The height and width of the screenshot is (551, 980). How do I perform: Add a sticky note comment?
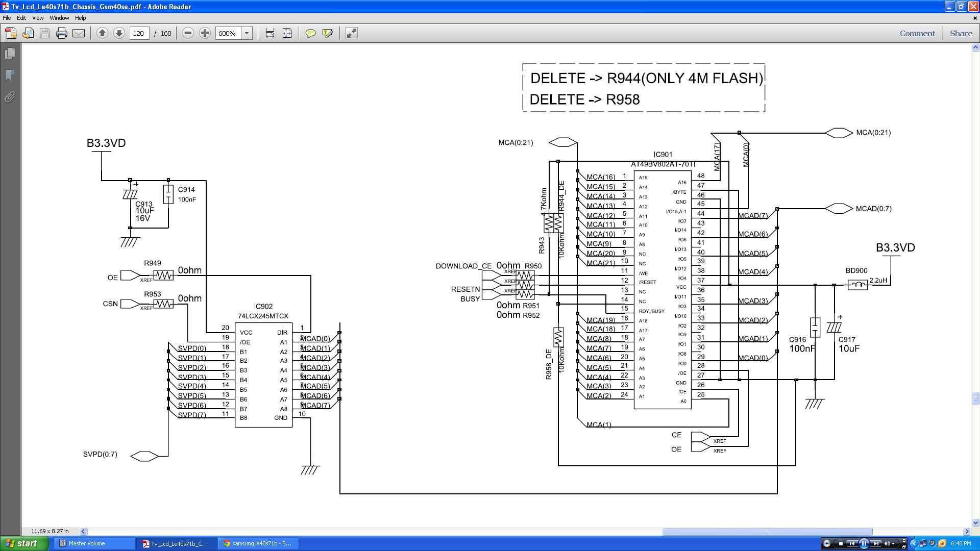pyautogui.click(x=310, y=33)
